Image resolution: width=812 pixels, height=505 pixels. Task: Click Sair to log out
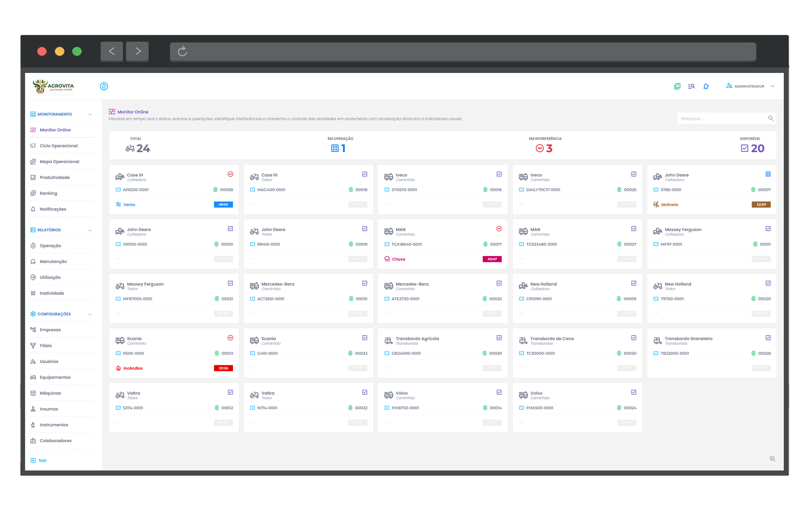point(42,460)
